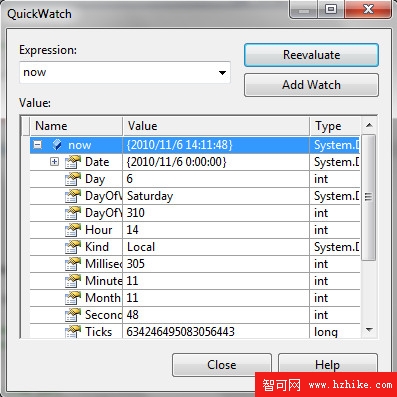397x397 pixels.
Task: Click the Expression input field containing now
Action: click(125, 72)
